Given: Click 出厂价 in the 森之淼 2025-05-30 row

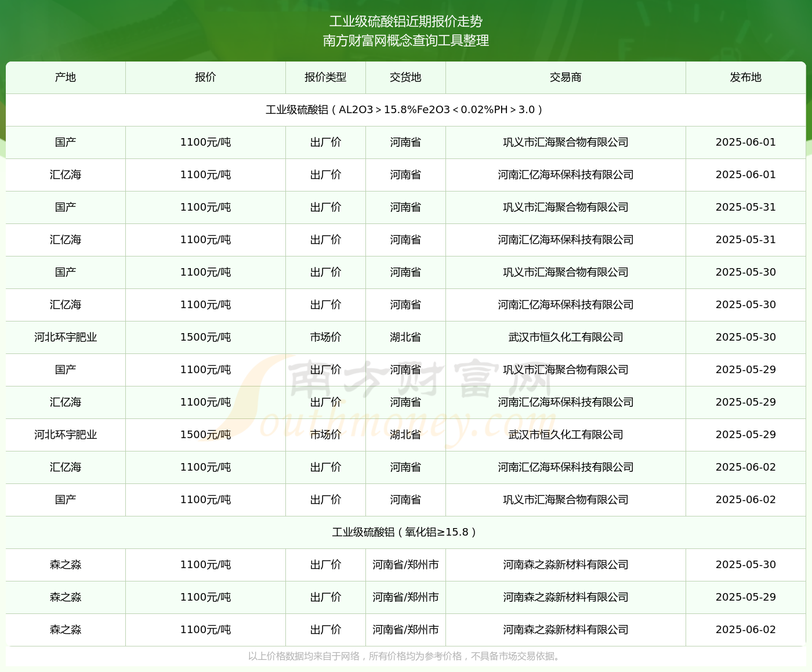Looking at the screenshot, I should [325, 565].
